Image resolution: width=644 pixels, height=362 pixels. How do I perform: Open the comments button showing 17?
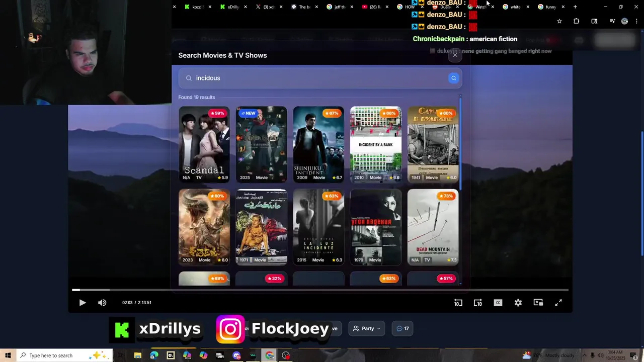(403, 329)
